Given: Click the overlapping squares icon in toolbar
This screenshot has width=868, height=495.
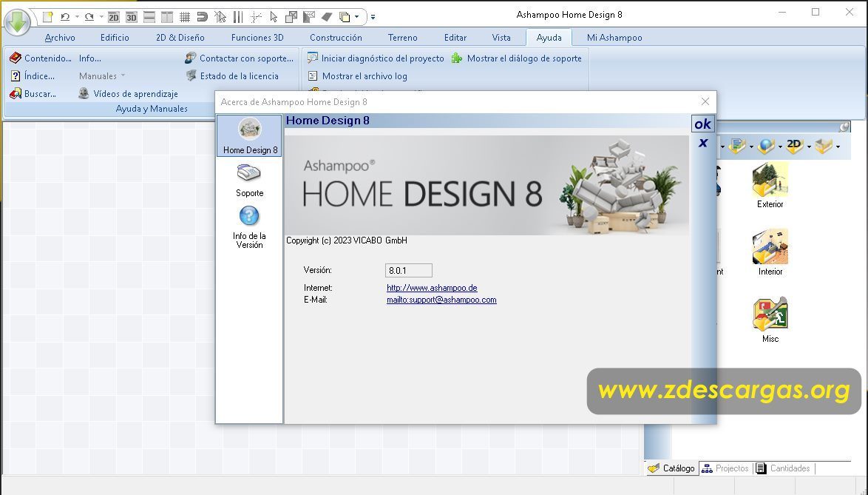Looking at the screenshot, I should click(291, 17).
